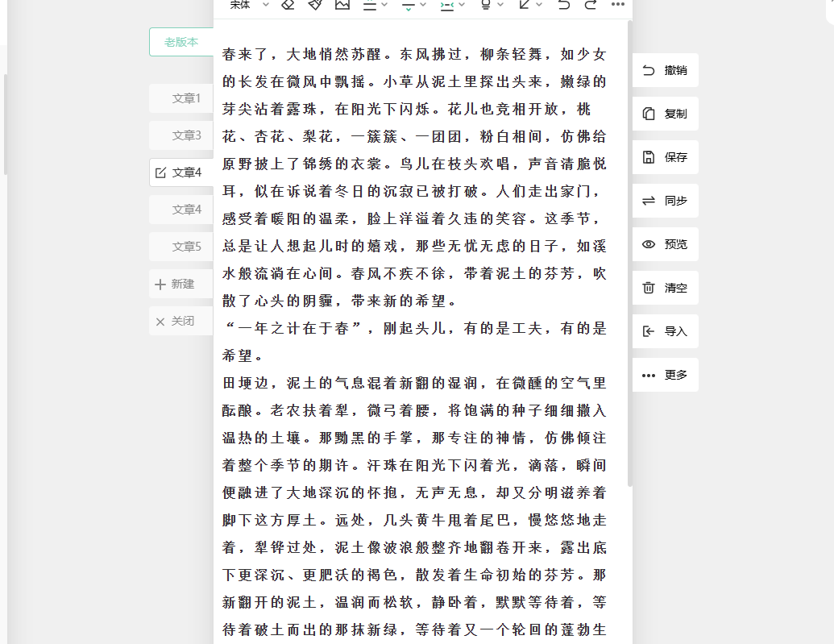Activate the format painter brush
The width and height of the screenshot is (834, 644).
[x=315, y=5]
